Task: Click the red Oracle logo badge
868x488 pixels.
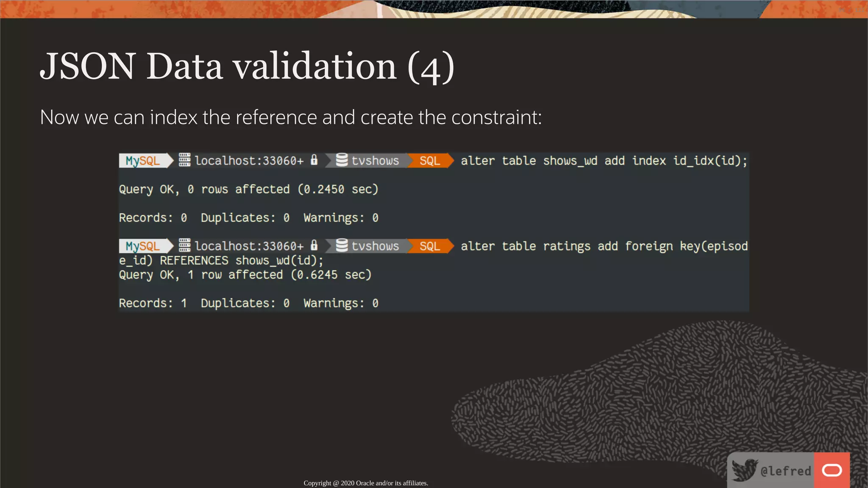Action: coord(832,470)
